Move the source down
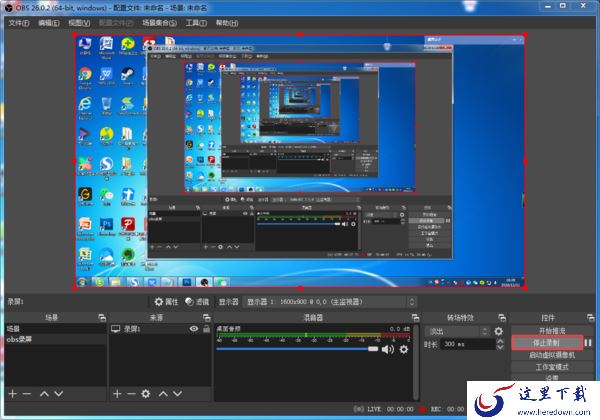600x420 pixels. (178, 394)
